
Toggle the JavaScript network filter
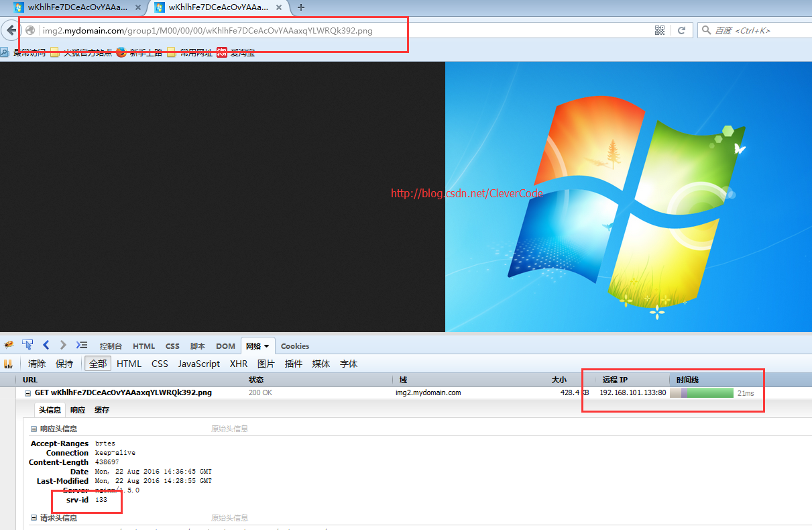(199, 364)
